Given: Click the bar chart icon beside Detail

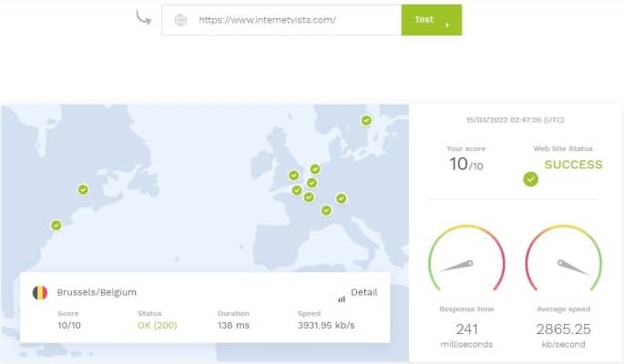Looking at the screenshot, I should tap(342, 298).
